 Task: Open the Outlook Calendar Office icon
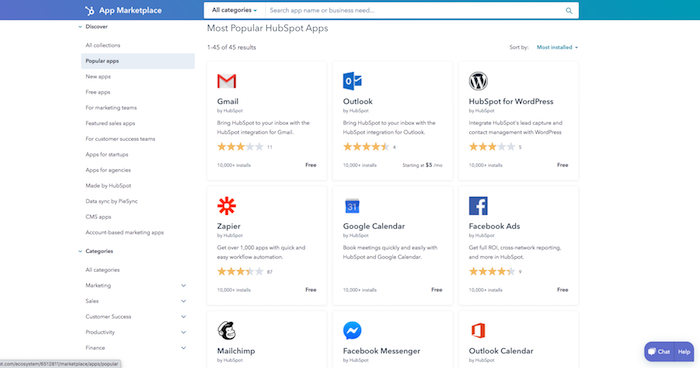click(478, 330)
